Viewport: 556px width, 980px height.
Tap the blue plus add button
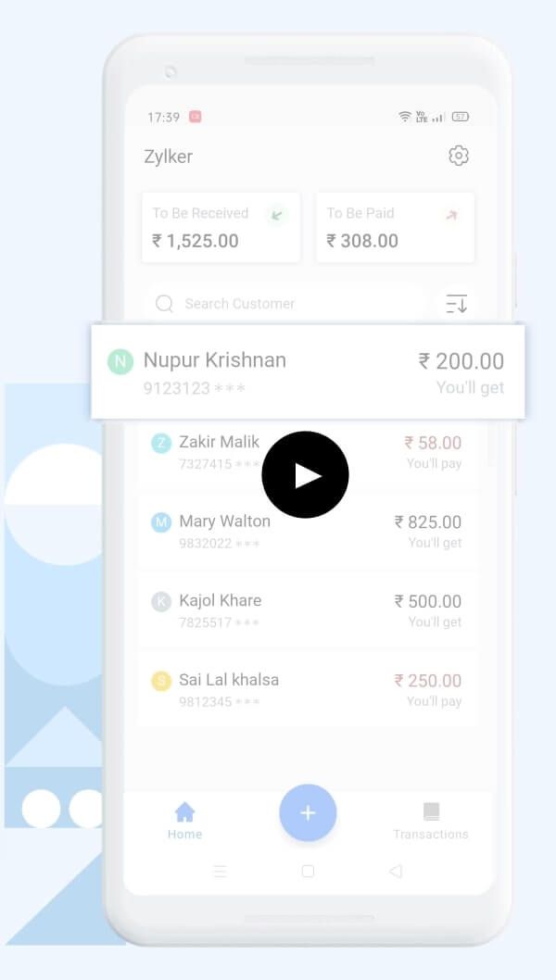pyautogui.click(x=308, y=812)
